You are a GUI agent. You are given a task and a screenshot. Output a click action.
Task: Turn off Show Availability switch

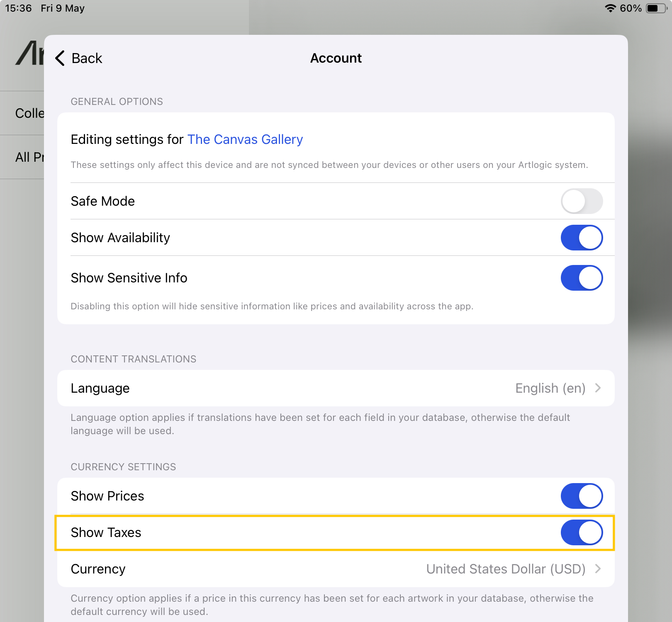pos(582,238)
